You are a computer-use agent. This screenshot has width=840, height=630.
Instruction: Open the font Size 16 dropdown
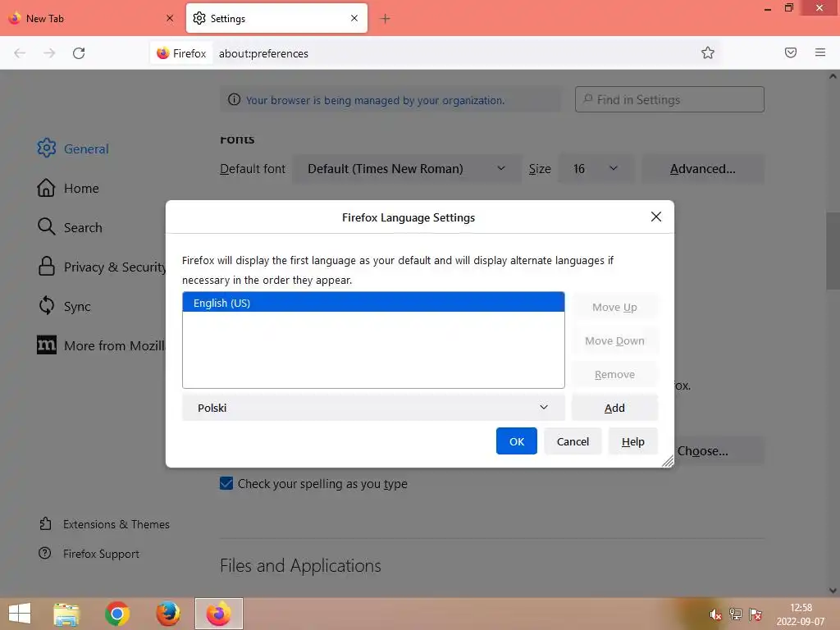click(596, 169)
